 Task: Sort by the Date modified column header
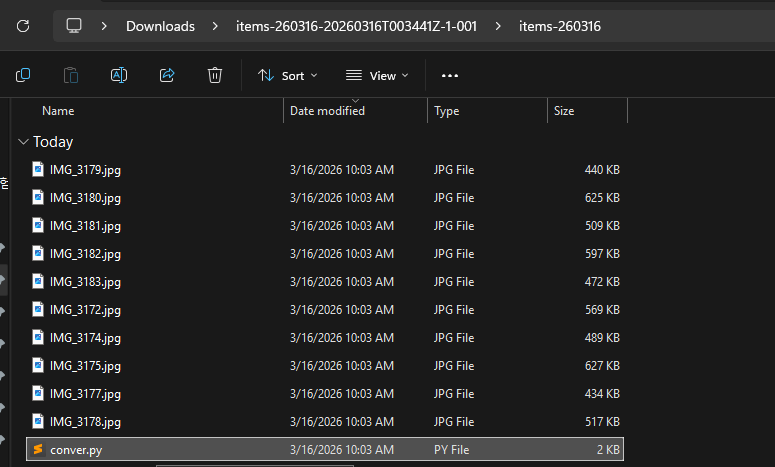(x=327, y=111)
